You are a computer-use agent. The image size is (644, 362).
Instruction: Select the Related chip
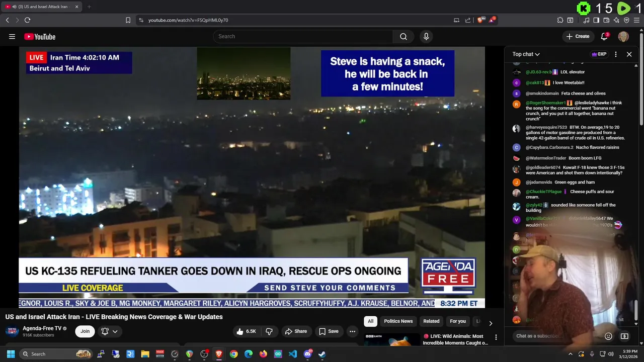(431, 321)
